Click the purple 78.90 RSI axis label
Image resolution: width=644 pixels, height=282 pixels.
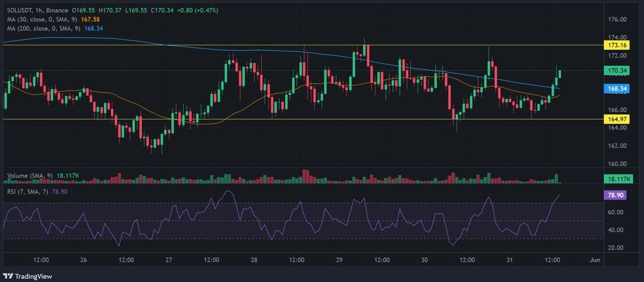[615, 195]
